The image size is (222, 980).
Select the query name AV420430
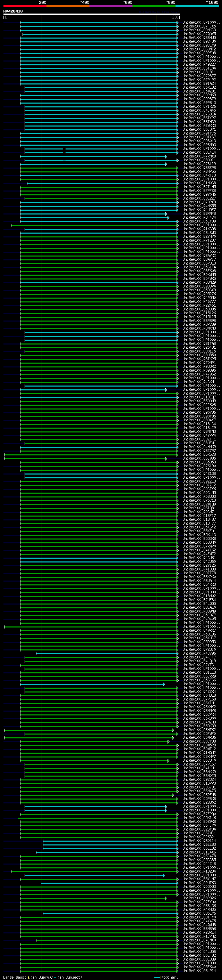point(13,11)
